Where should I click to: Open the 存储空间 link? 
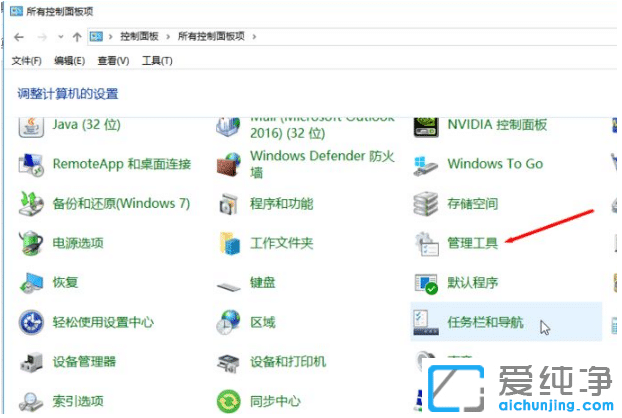472,204
